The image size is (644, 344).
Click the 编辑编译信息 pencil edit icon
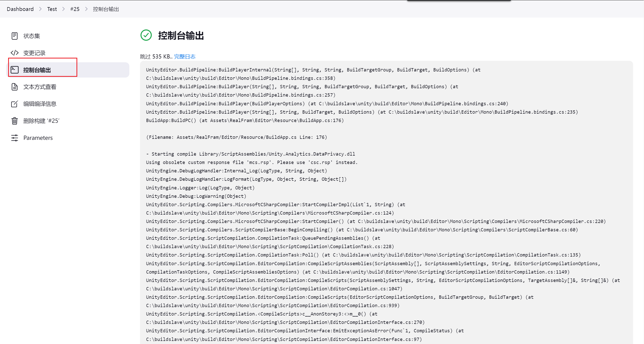14,104
